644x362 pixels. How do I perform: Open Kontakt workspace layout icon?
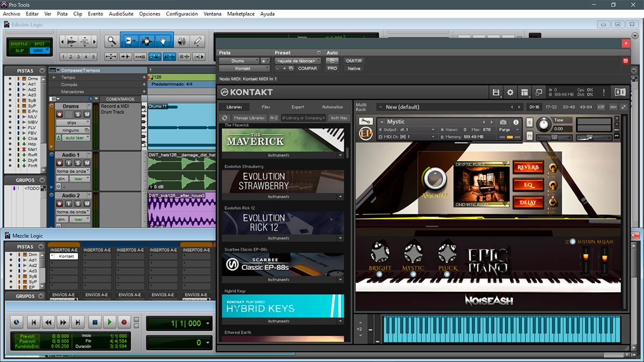coord(524,92)
